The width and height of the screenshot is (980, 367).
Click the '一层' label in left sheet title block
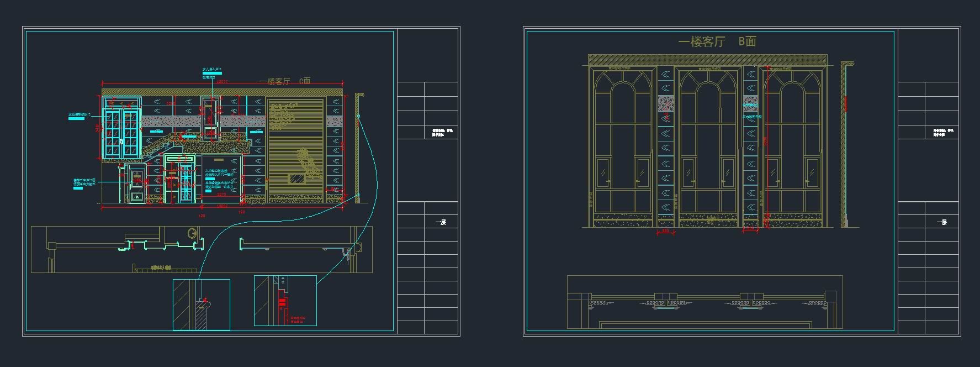point(441,222)
